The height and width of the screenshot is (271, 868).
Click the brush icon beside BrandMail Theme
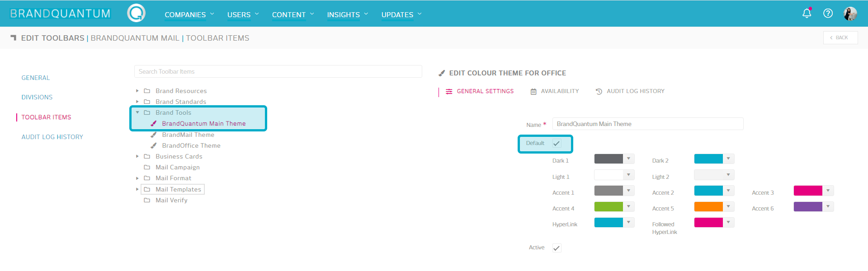tap(154, 135)
